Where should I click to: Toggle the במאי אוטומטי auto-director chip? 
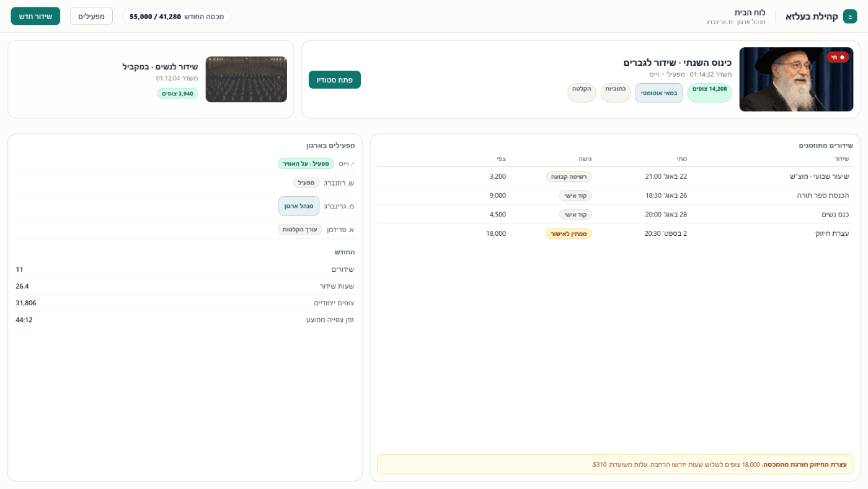click(659, 92)
